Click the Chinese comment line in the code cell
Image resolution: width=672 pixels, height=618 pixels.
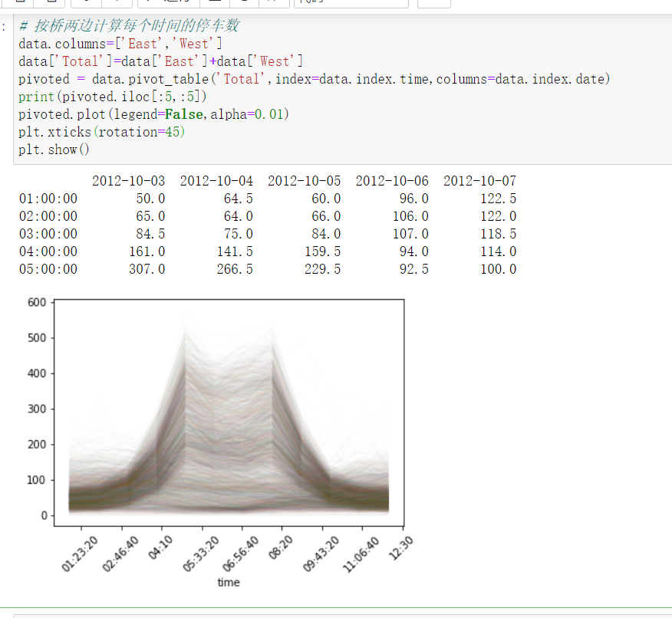[x=129, y=26]
